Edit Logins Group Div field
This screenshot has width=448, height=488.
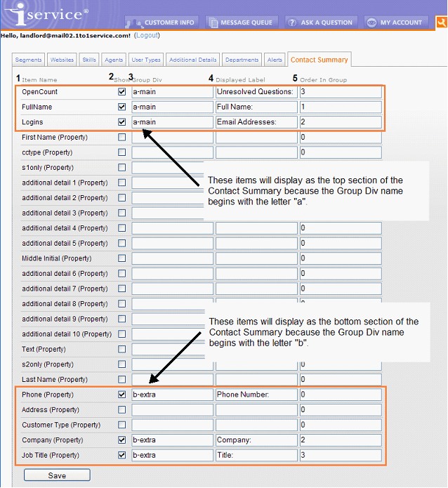point(173,122)
